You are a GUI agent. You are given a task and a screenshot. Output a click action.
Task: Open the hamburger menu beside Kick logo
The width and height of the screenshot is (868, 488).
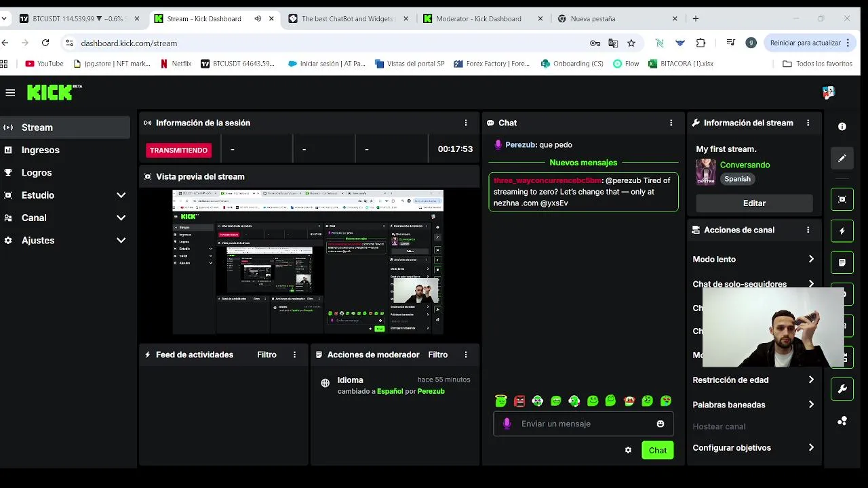pos(9,93)
